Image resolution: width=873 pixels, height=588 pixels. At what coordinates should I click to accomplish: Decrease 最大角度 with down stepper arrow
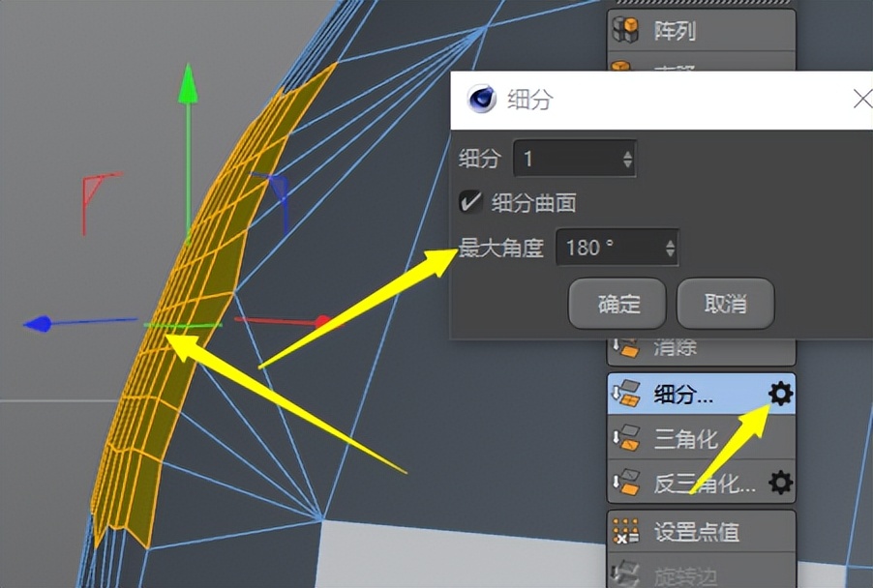click(x=670, y=253)
